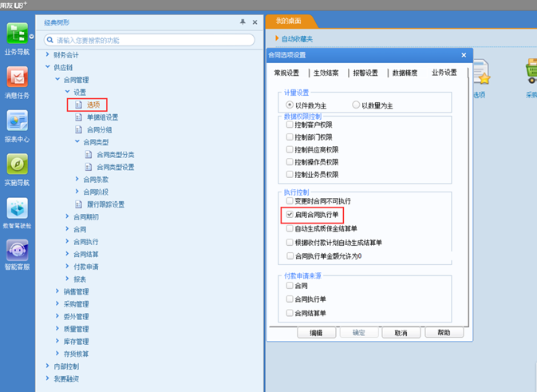Viewport: 537px width, 392px height.
Task: Click document icon beside 合同类型分类
Action: [89, 155]
